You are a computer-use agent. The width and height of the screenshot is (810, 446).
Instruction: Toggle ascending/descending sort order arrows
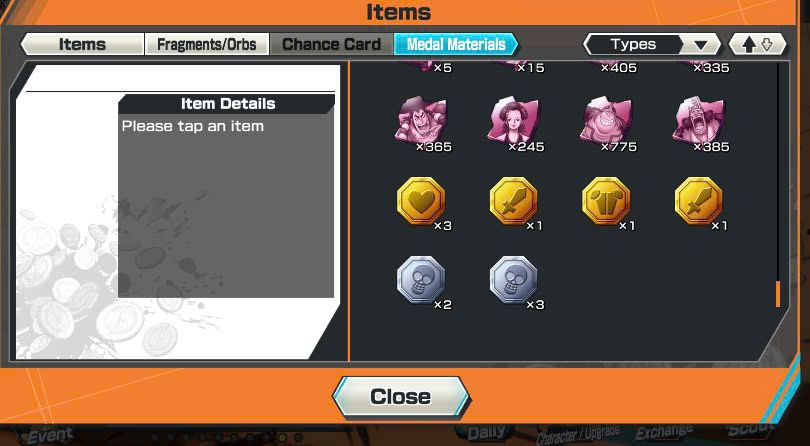(x=757, y=44)
